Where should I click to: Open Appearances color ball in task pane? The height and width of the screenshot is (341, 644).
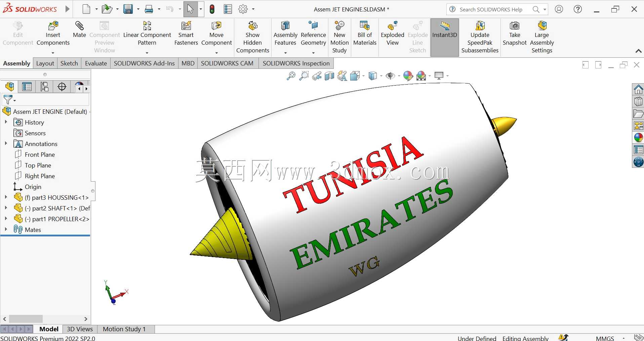tap(638, 138)
